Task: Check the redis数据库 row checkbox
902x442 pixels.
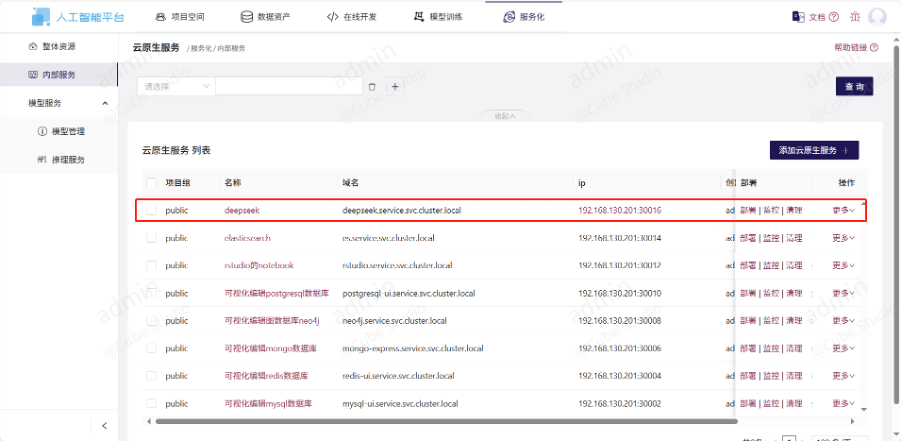Action: coord(151,376)
